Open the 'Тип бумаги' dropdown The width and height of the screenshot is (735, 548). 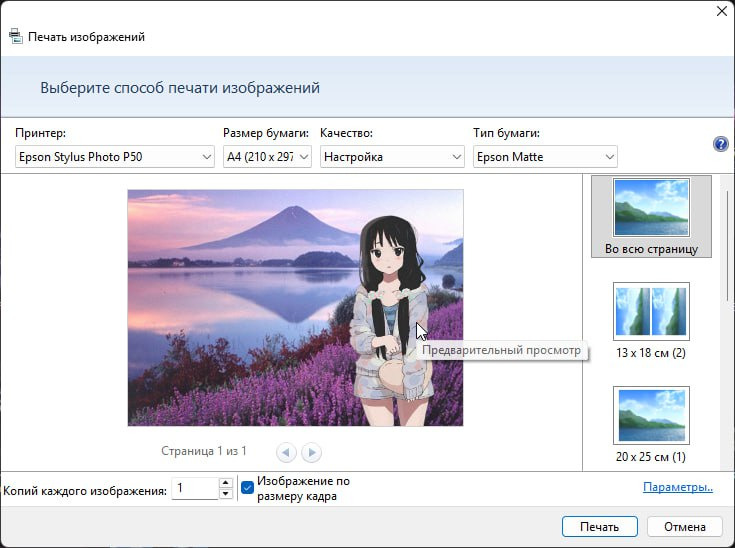click(x=544, y=157)
